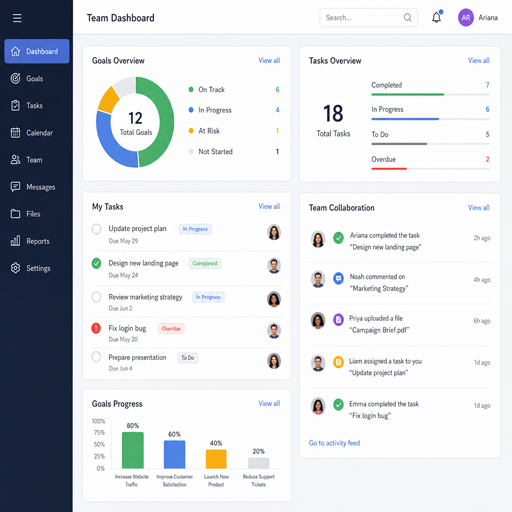Click assignee avatar on Review marketing strategy
The height and width of the screenshot is (512, 512).
(274, 299)
